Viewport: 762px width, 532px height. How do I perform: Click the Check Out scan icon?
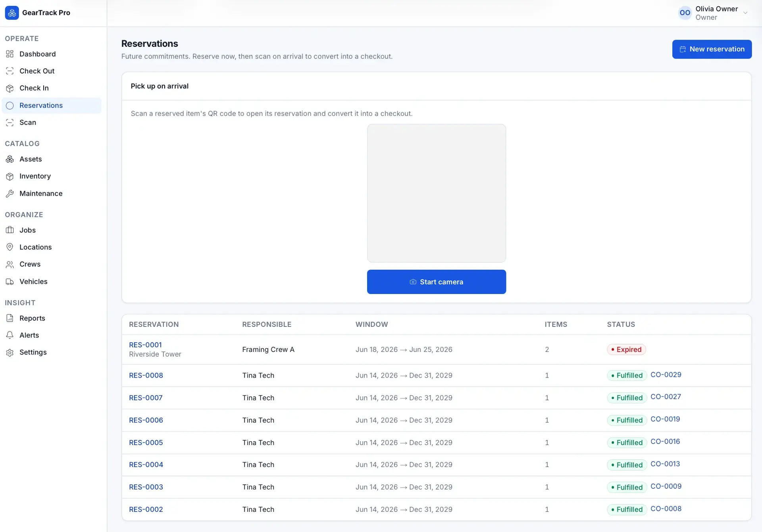[10, 71]
